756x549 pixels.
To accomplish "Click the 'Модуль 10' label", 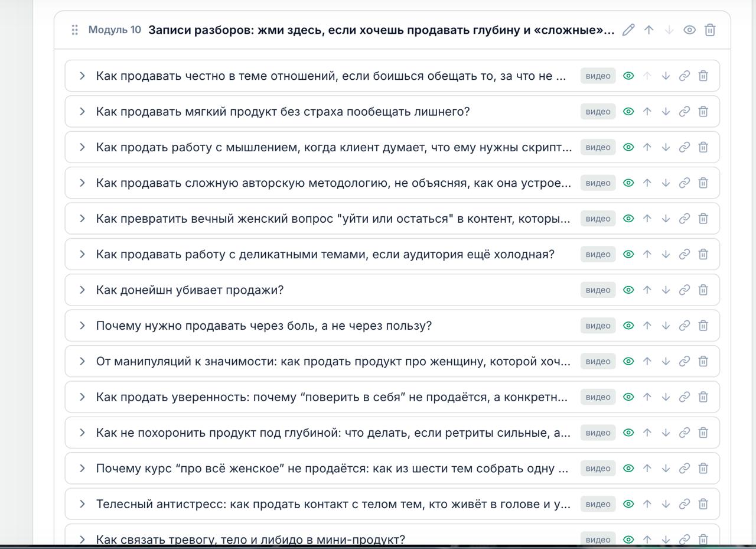I will click(x=115, y=30).
